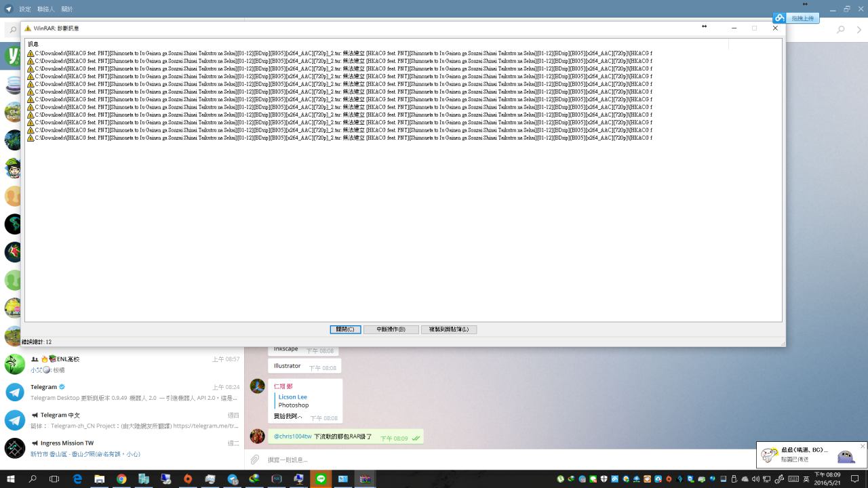The image size is (868, 488).
Task: Switch to Telegram in the taskbar
Action: point(233,479)
